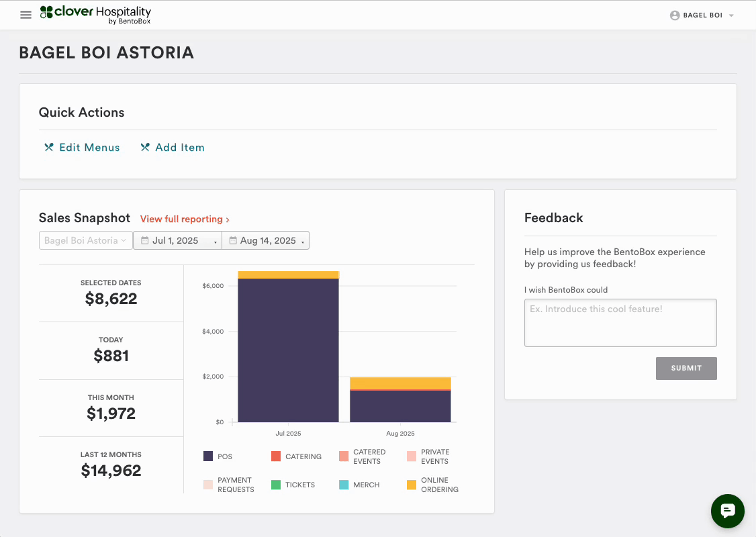
Task: Click the $2,000 axis label
Action: [213, 377]
